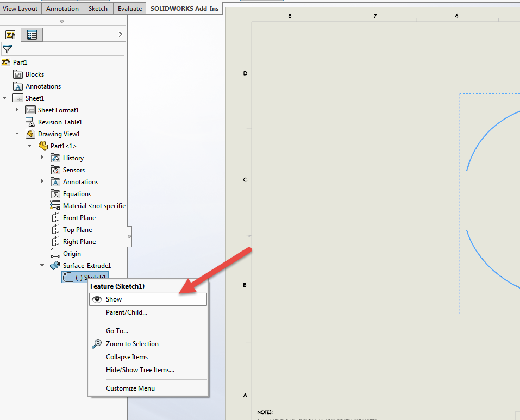Click the Zoom to Selection magnifier option
This screenshot has height=420, width=520.
pyautogui.click(x=133, y=343)
